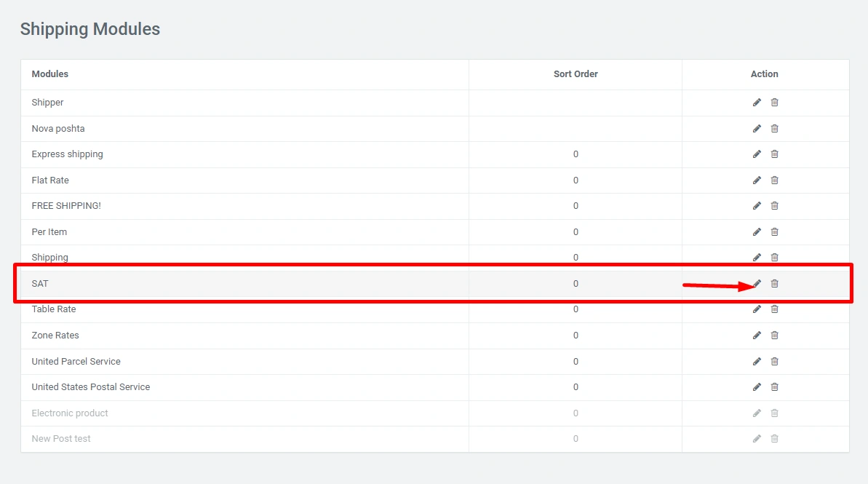Viewport: 868px width, 484px height.
Task: Click the Sort Order column header
Action: coord(576,74)
